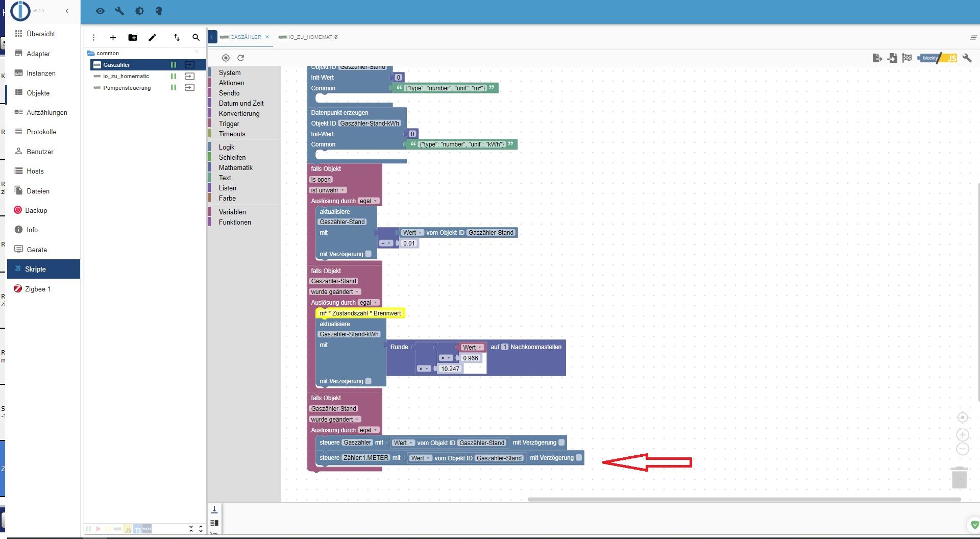Image resolution: width=980 pixels, height=539 pixels.
Task: Open the '×' dropdown beside 10.247
Action: 424,369
